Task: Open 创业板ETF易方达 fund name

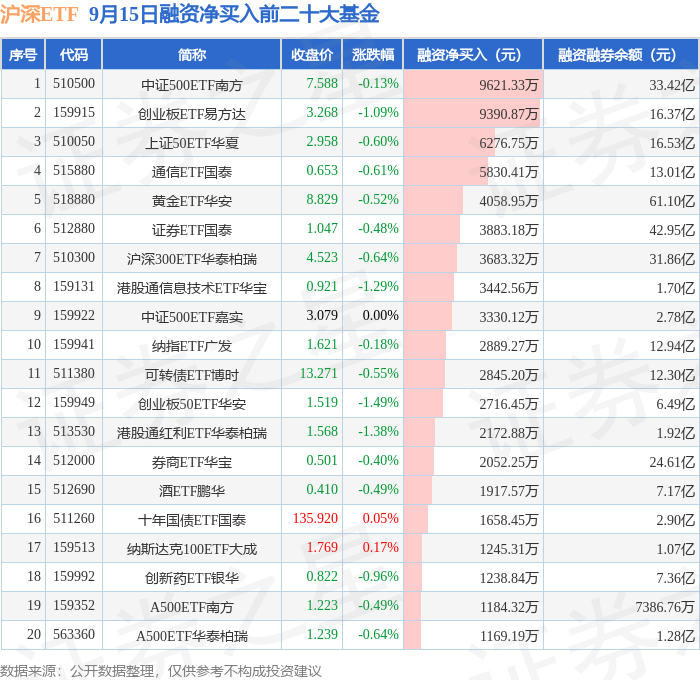Action: pyautogui.click(x=192, y=114)
